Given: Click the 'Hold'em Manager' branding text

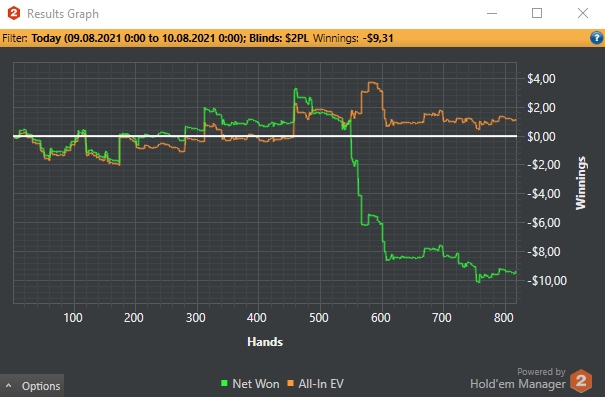Looking at the screenshot, I should (518, 384).
